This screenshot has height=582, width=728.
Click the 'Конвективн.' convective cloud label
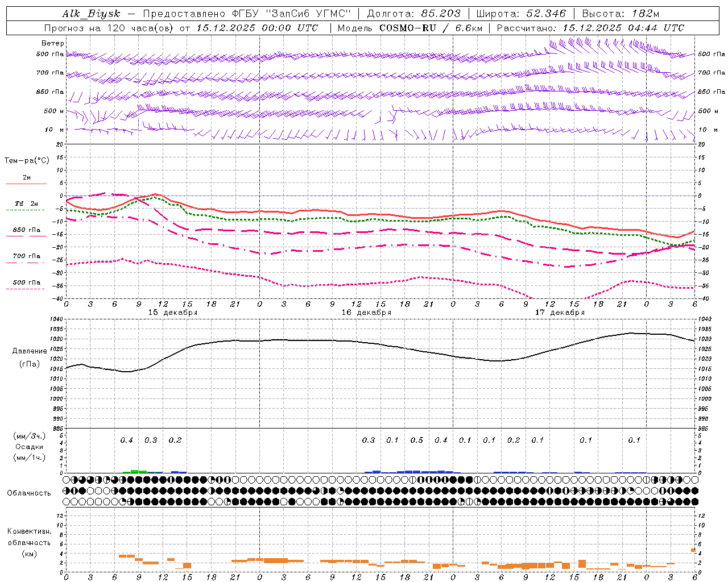tap(30, 531)
